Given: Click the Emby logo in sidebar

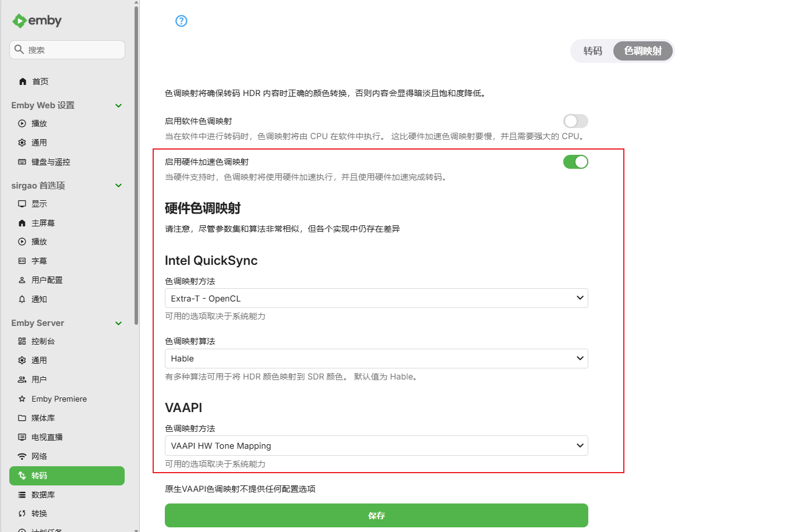Looking at the screenshot, I should pos(37,21).
